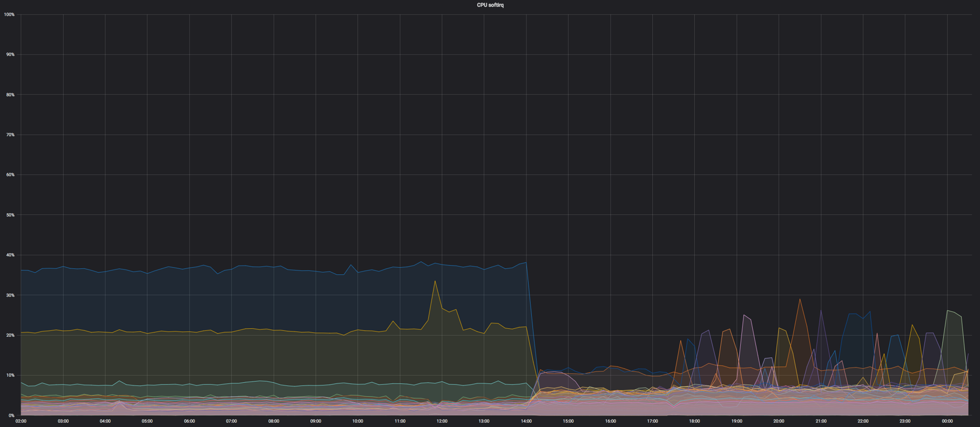The image size is (980, 427).
Task: Click the 20:00 x-axis label
Action: pos(779,421)
